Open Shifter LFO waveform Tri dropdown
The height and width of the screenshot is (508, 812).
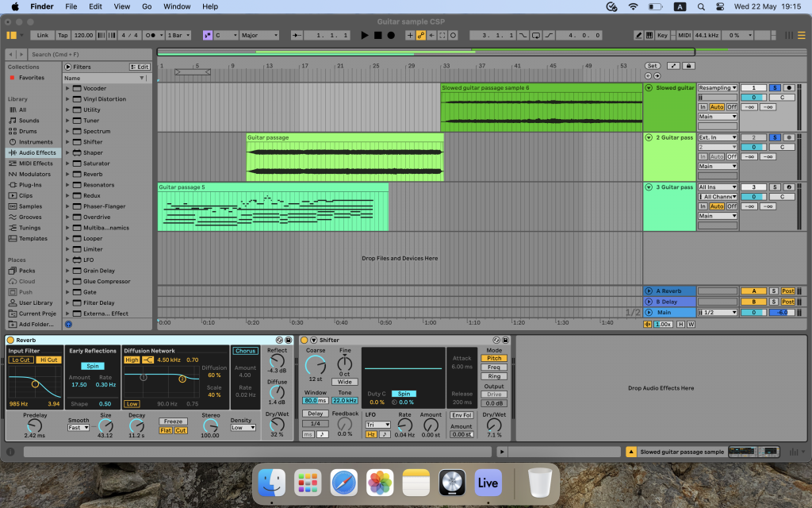pos(377,425)
